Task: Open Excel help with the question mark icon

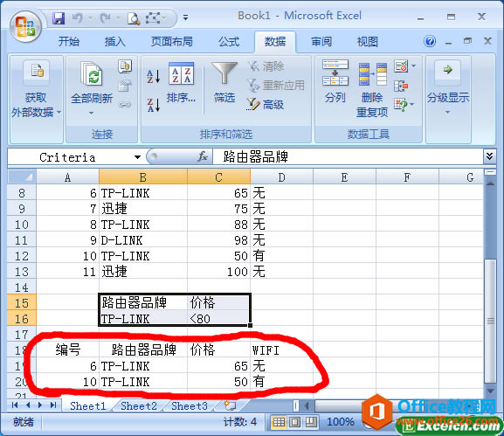Action: (x=430, y=41)
